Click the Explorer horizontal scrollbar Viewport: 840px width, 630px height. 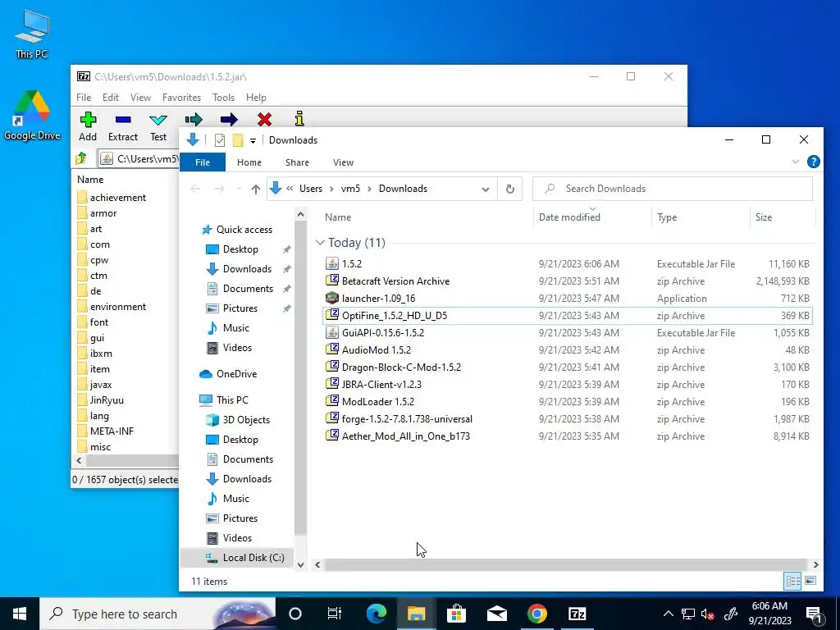pos(565,564)
